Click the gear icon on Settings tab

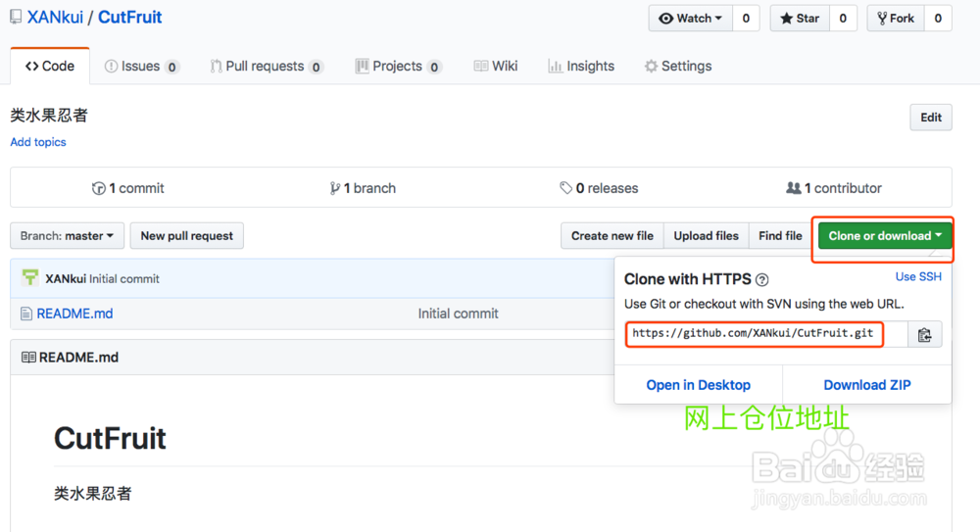coord(651,67)
